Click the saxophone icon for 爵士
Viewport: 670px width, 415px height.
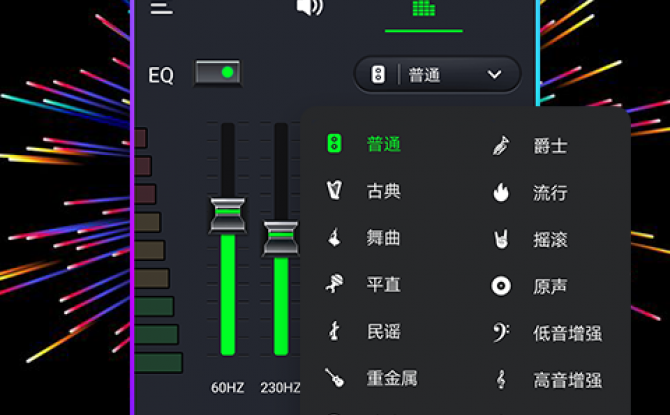click(501, 146)
